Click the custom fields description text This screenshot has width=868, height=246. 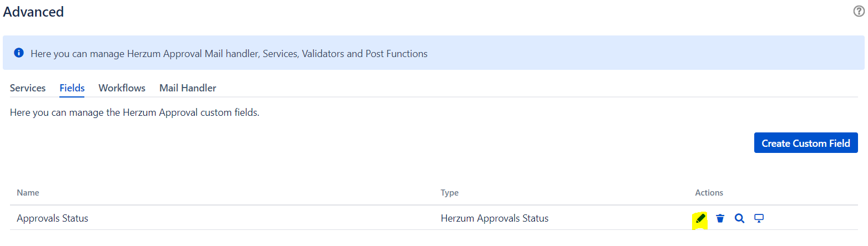point(135,113)
